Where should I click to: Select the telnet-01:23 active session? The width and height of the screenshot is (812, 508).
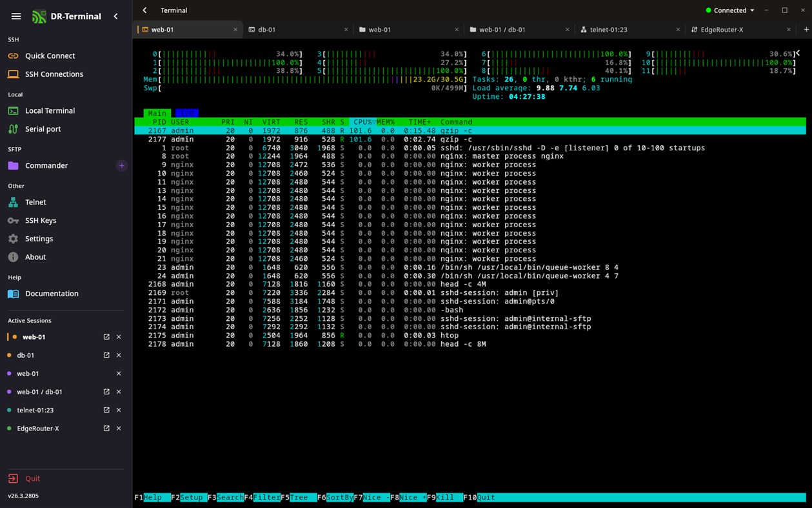pos(35,410)
